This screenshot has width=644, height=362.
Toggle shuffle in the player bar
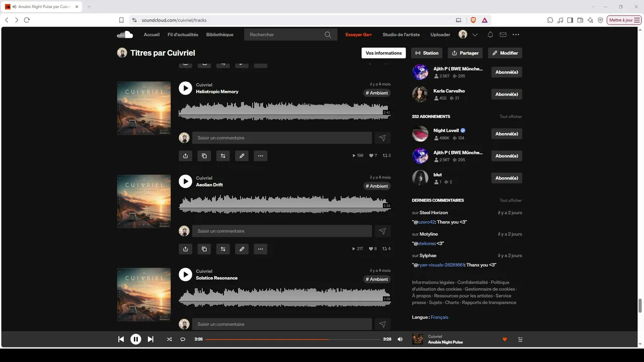click(169, 339)
